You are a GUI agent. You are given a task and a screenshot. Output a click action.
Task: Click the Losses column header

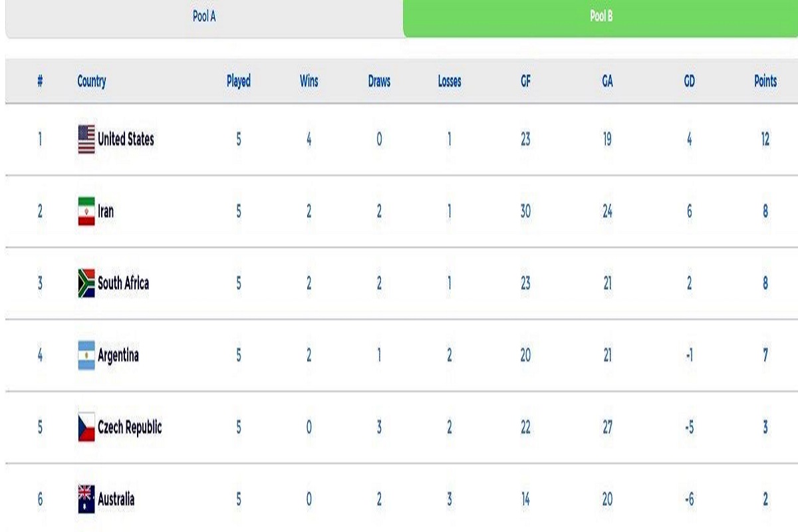(450, 81)
